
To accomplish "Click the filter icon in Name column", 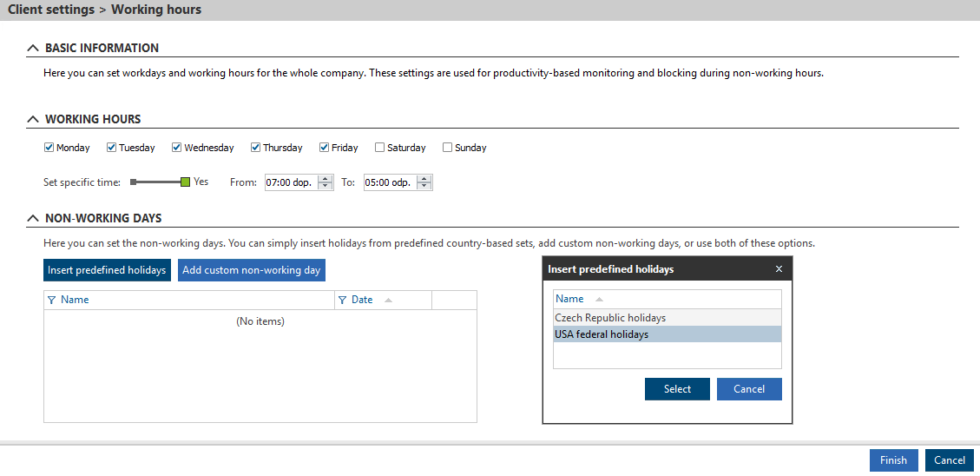I will tap(51, 300).
